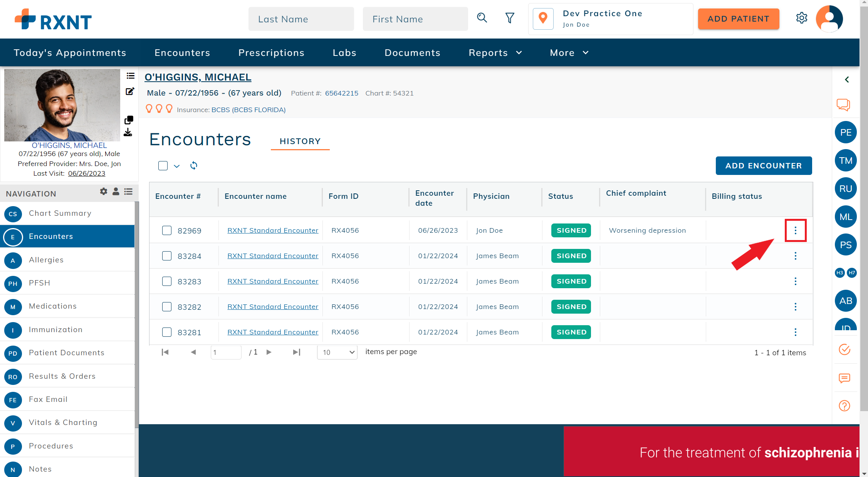
Task: Click the Last Name search field
Action: [301, 19]
